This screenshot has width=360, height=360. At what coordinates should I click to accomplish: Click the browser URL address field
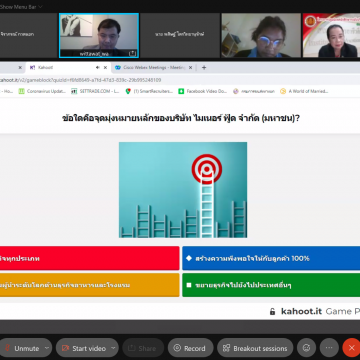(x=180, y=80)
